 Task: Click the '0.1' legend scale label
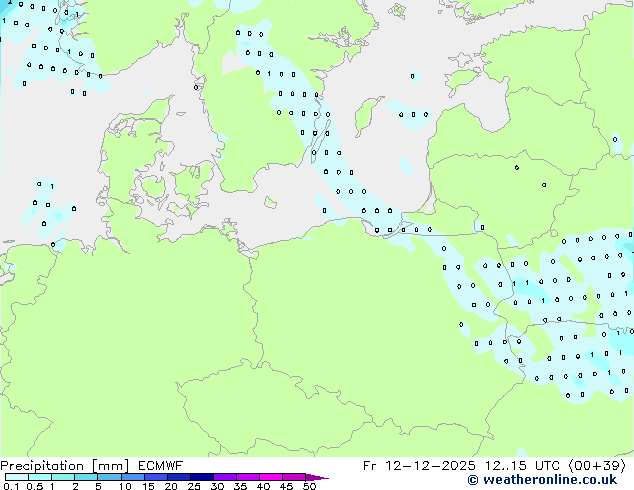click(11, 486)
